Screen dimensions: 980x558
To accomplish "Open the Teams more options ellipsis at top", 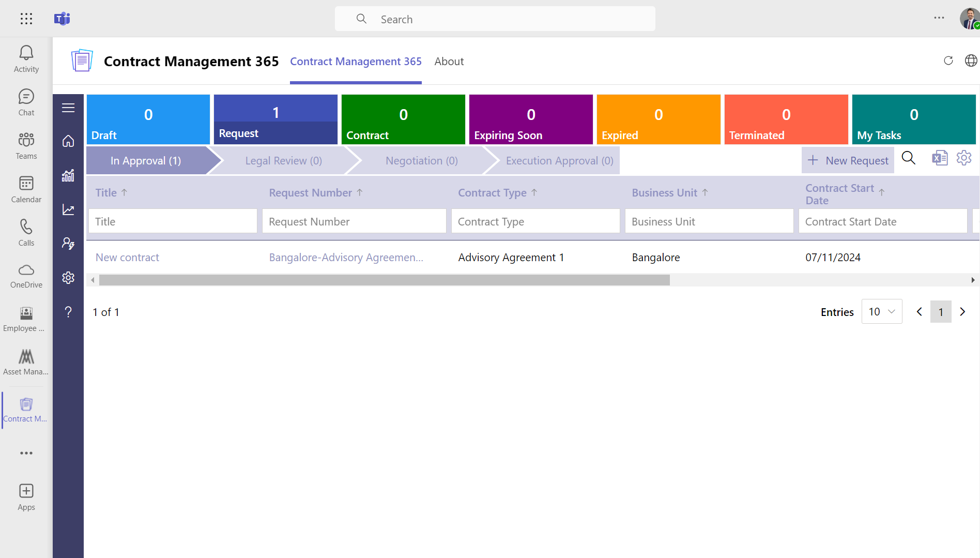I will pyautogui.click(x=939, y=18).
